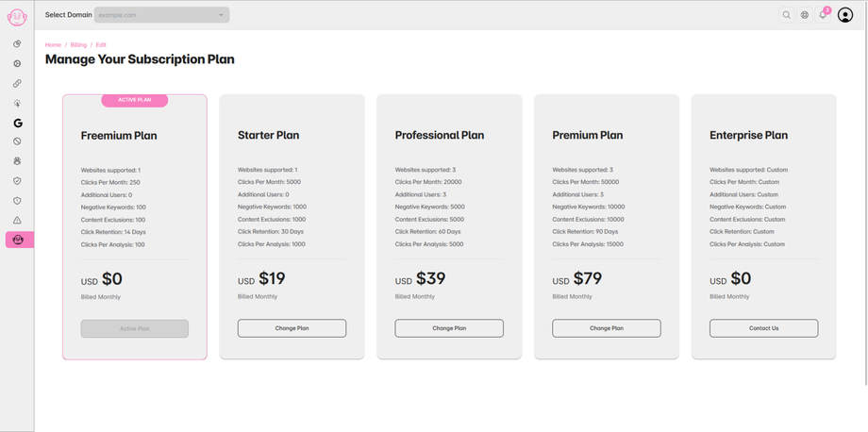Go to Home breadcrumb link
The width and height of the screenshot is (868, 432).
pyautogui.click(x=53, y=44)
